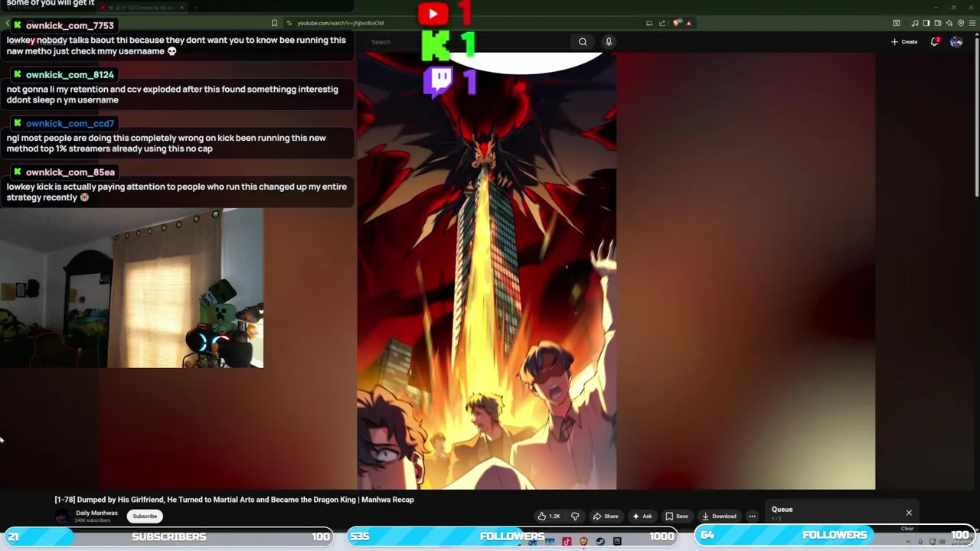This screenshot has width=980, height=551.
Task: Subscribe to Daily Manhwas channel
Action: pos(145,517)
